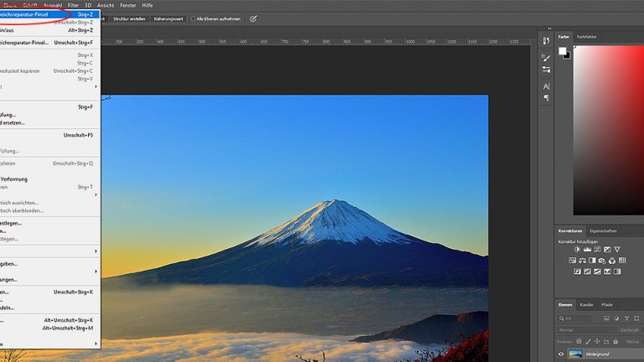Toggle lock image pixels brush icon
This screenshot has height=362, width=644.
coord(588,341)
